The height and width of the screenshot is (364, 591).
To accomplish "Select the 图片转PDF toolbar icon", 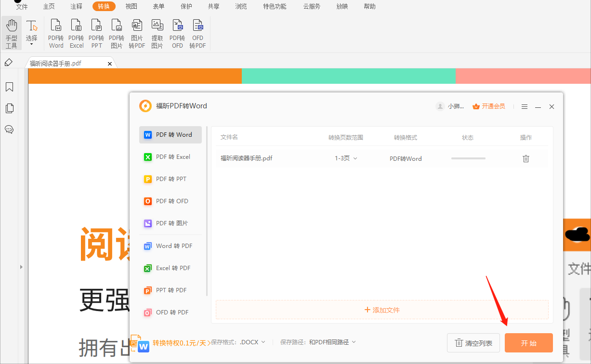I will [137, 32].
